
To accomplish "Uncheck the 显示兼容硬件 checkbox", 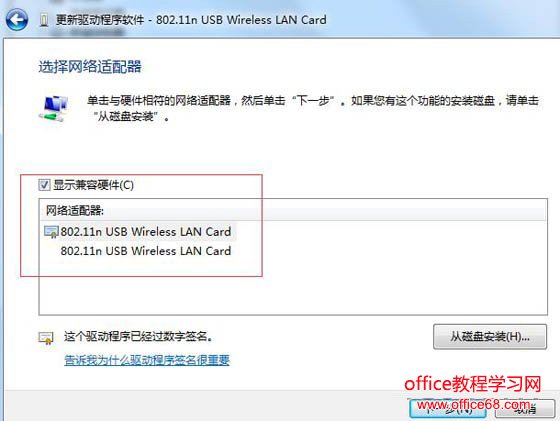I will (44, 185).
